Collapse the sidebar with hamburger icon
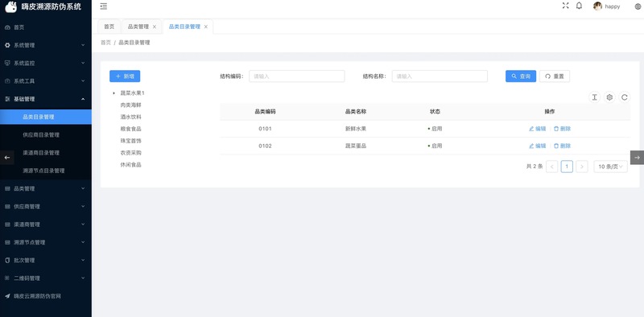 tap(104, 6)
